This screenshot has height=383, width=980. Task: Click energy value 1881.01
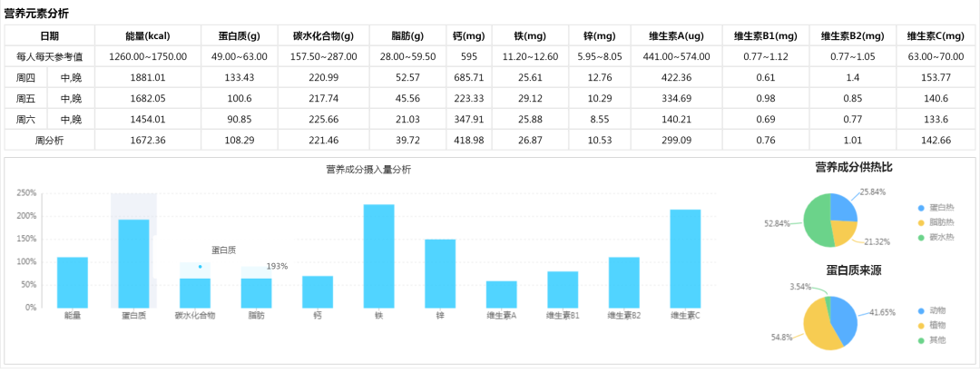(x=148, y=78)
